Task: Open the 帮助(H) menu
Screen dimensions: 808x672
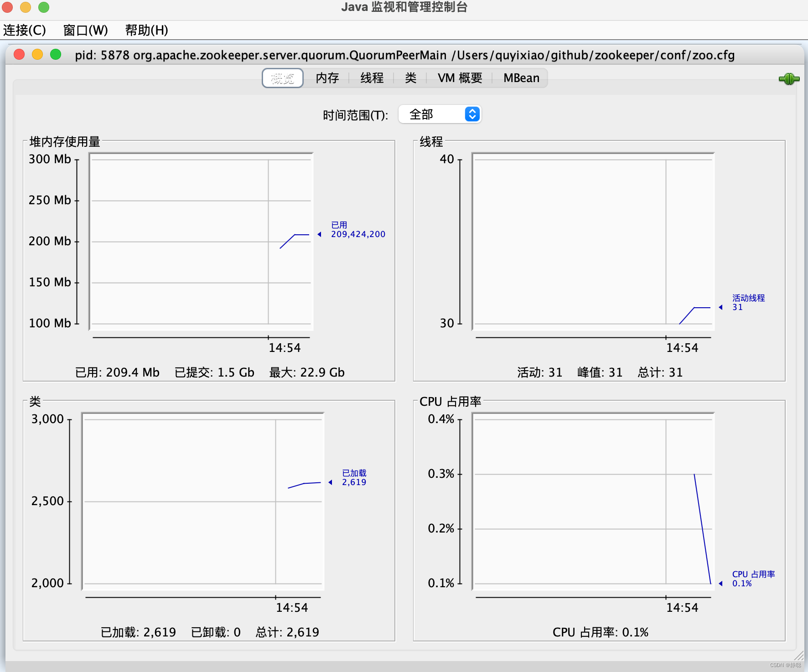Action: pos(147,30)
